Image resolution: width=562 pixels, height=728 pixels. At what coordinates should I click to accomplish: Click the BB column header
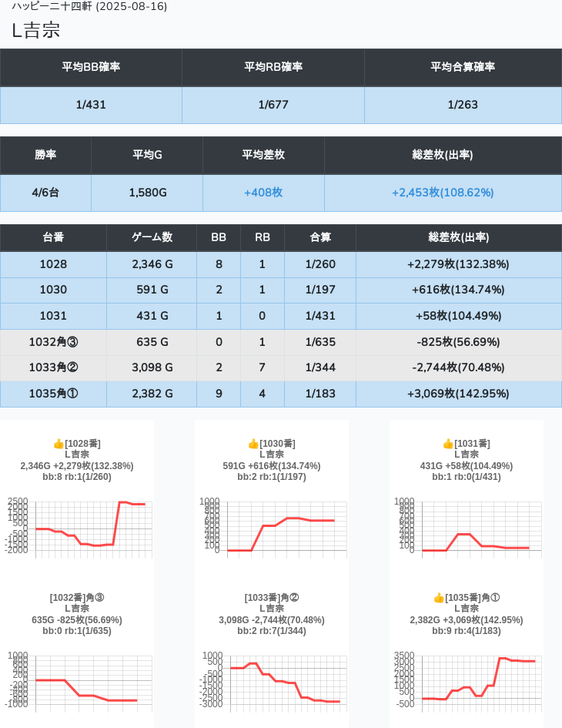(219, 237)
